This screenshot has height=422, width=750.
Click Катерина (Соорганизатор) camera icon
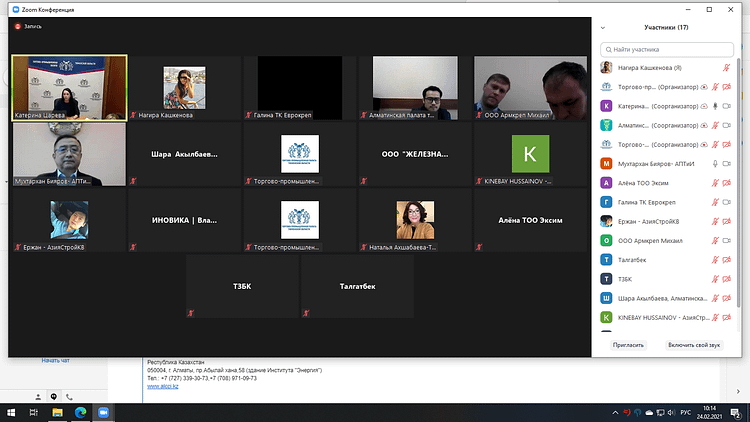tap(727, 106)
